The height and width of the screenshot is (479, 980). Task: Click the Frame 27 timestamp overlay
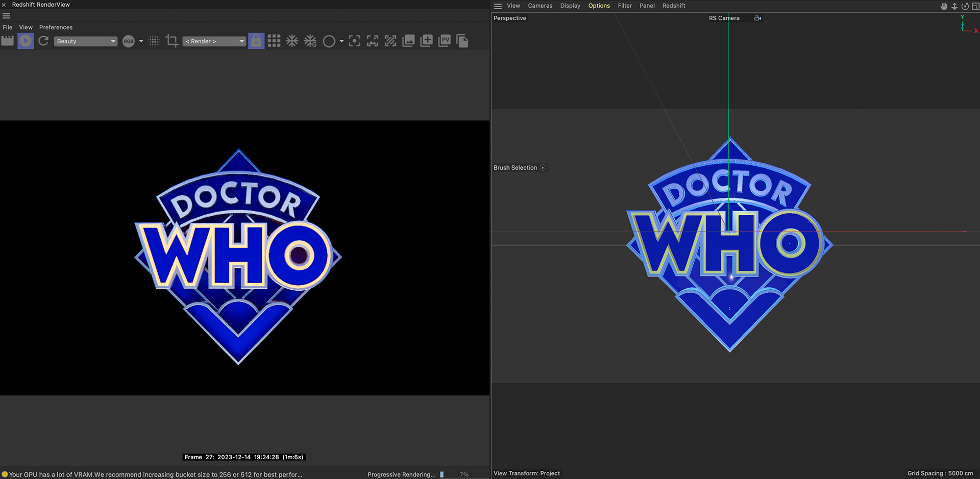(x=244, y=457)
